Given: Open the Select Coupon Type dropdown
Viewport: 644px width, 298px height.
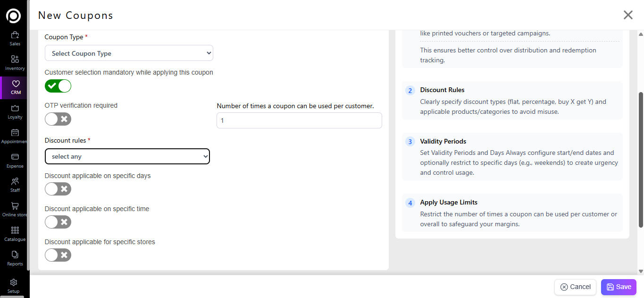Looking at the screenshot, I should [x=129, y=53].
